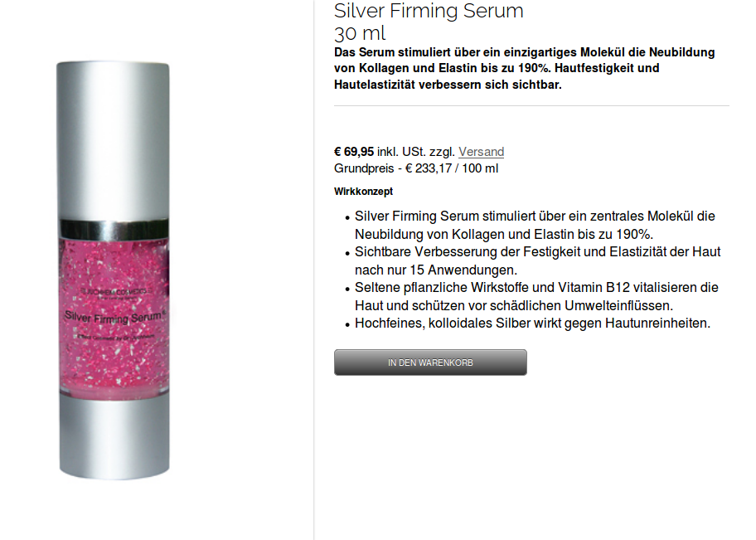Select the bullet mentioning 15 Anwendungen
This screenshot has width=756, height=540.
click(538, 260)
